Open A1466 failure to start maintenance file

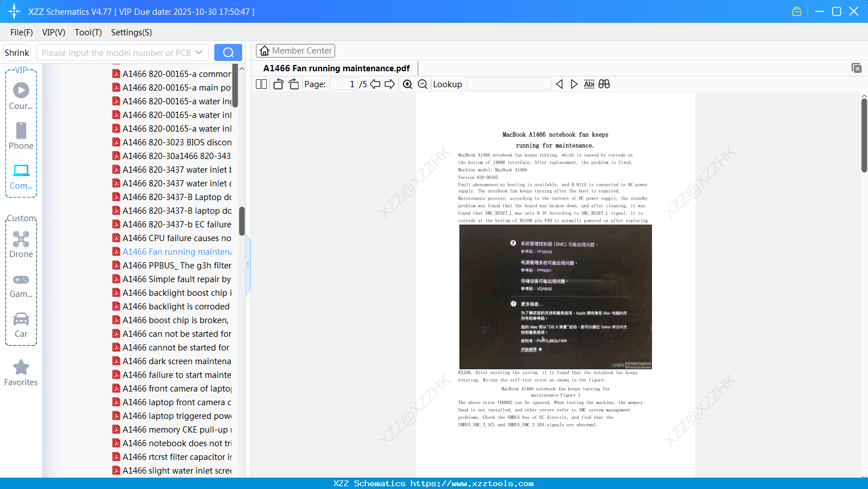[x=172, y=375]
